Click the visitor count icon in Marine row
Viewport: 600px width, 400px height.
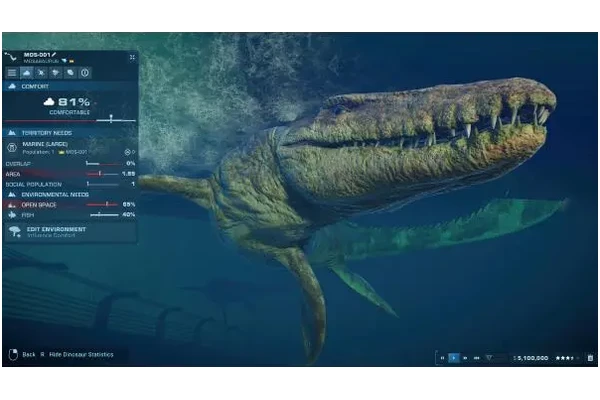127,152
